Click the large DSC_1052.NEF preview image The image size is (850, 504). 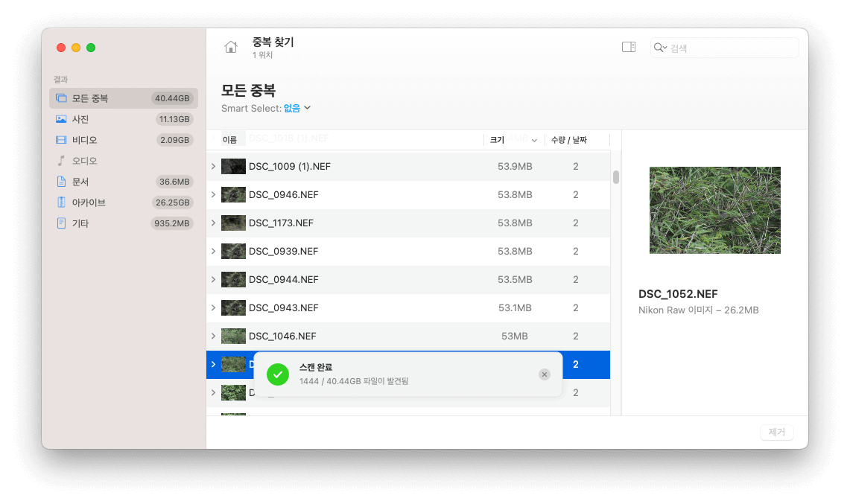point(715,210)
